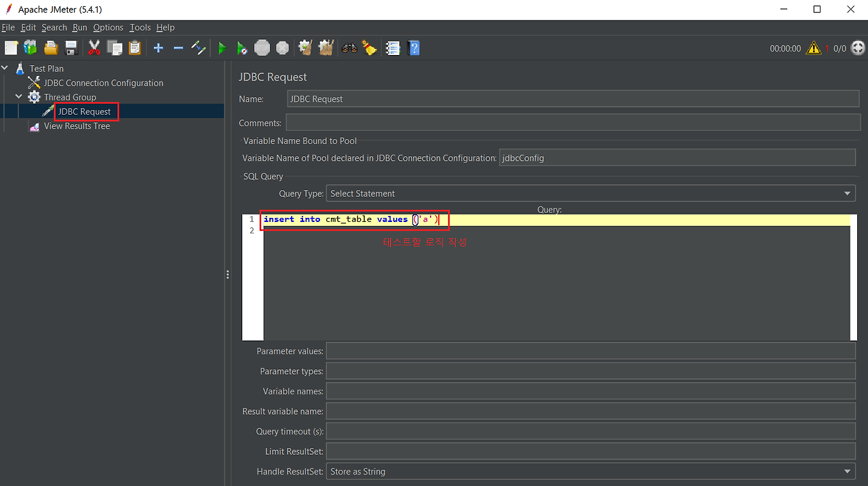The image size is (868, 486).
Task: Click the Stop test icon
Action: coord(262,48)
